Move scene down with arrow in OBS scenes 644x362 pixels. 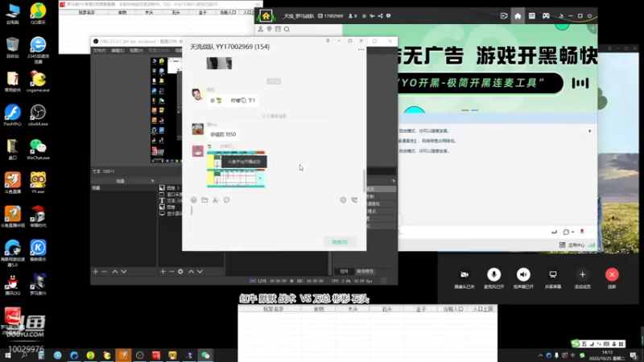click(124, 271)
